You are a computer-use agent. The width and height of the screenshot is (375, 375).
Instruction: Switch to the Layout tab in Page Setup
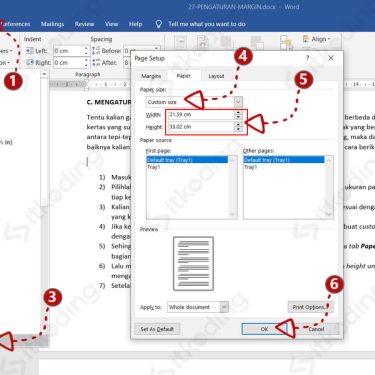pyautogui.click(x=216, y=76)
